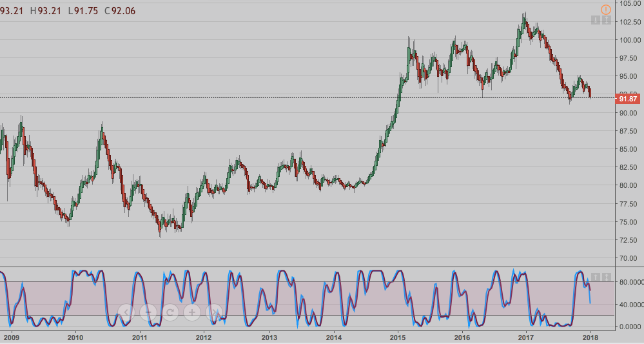Click the C92.06 close value

[x=120, y=11]
